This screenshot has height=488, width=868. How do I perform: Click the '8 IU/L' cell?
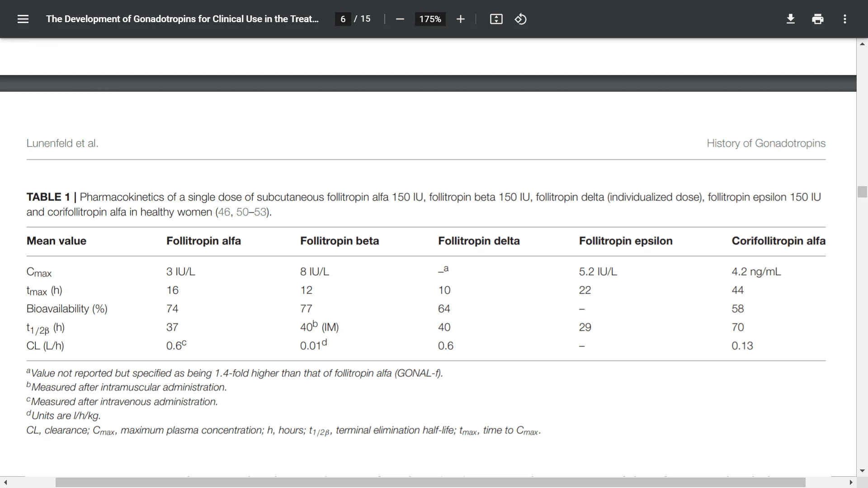point(315,272)
